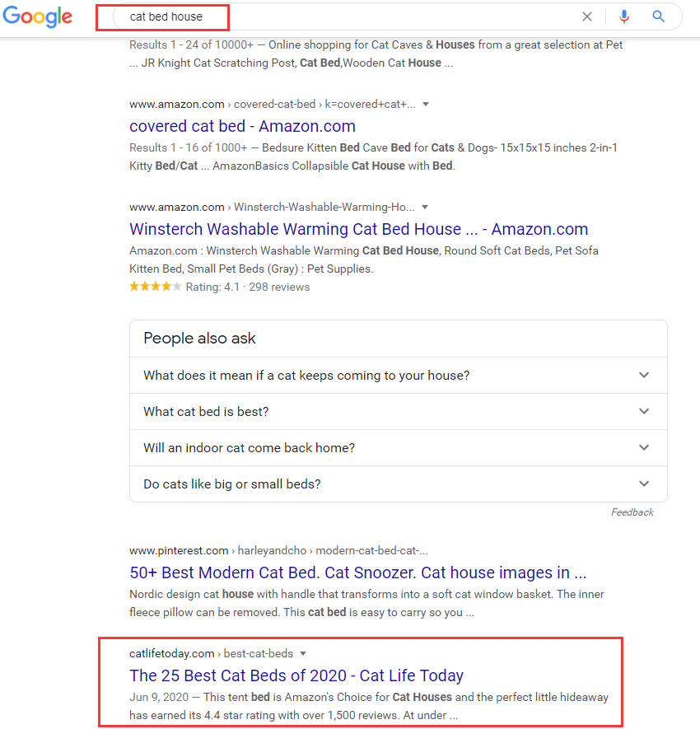Open dropdown arrow beside Winsterch Amazon URL
Image resolution: width=700 pixels, height=729 pixels.
[425, 208]
